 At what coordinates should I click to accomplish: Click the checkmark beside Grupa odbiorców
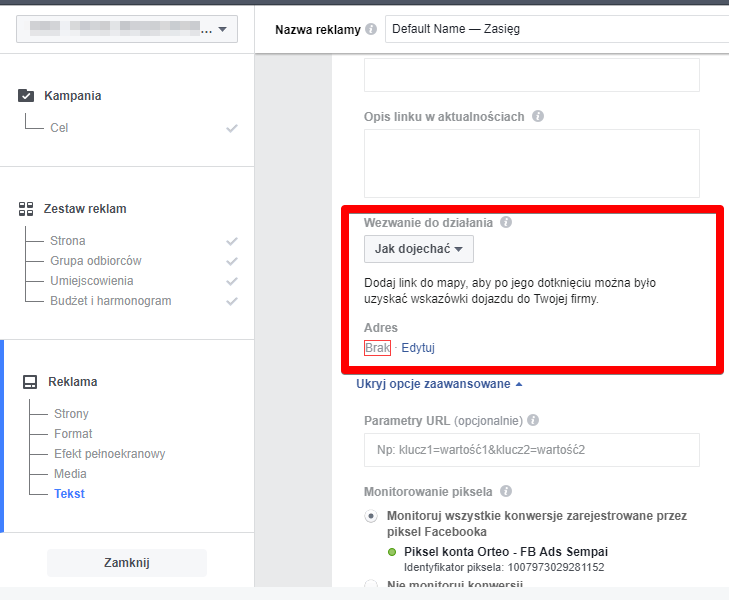tap(232, 261)
